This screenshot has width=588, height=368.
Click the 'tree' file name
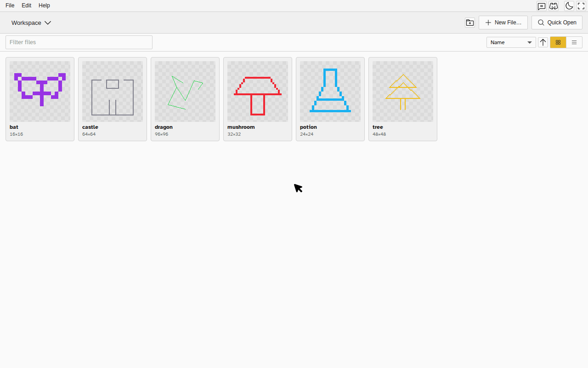[378, 127]
